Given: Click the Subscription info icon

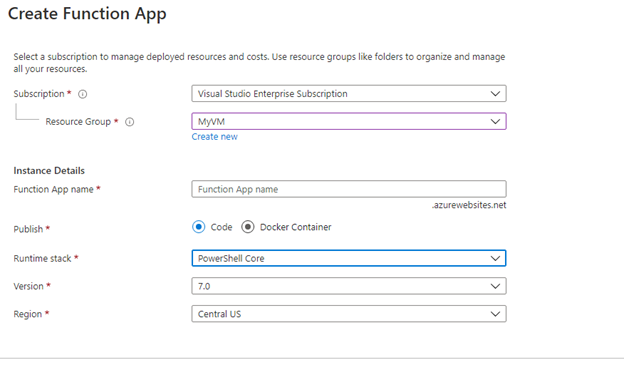Looking at the screenshot, I should coord(82,94).
